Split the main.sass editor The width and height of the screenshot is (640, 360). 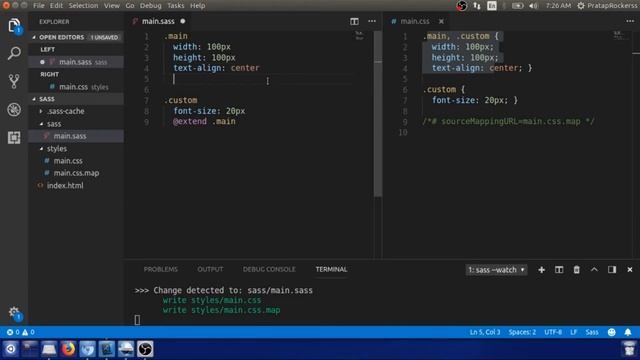354,21
